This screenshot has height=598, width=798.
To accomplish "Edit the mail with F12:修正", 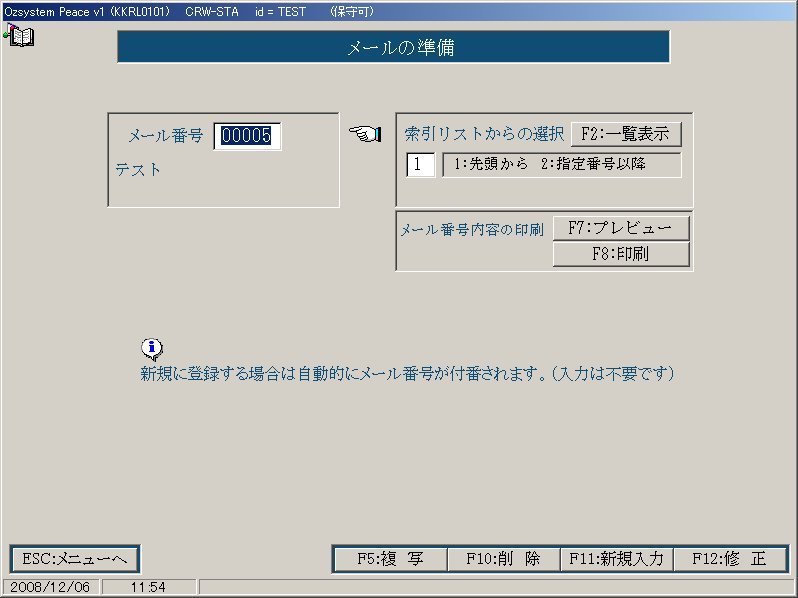I will pyautogui.click(x=730, y=559).
